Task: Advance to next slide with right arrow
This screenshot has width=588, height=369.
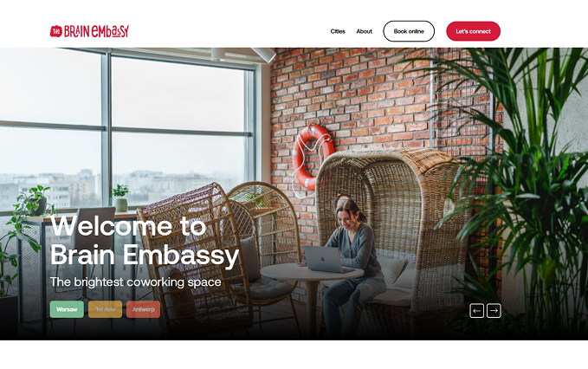Action: [494, 310]
